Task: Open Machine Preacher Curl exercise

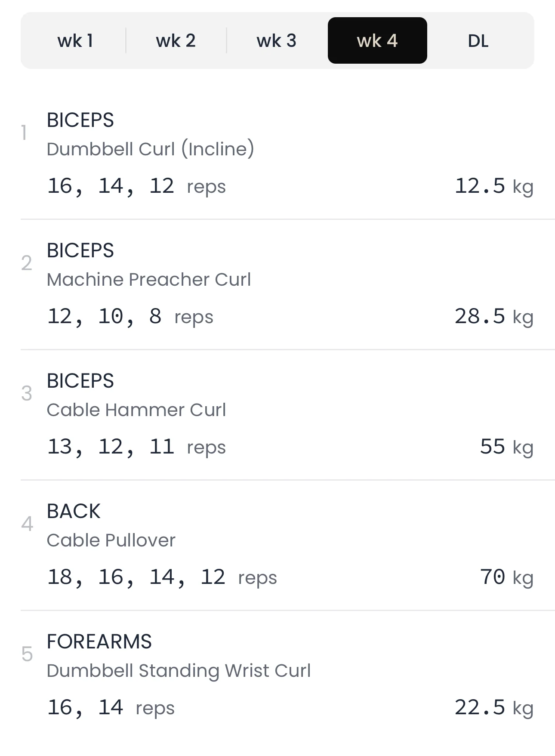Action: 148,280
